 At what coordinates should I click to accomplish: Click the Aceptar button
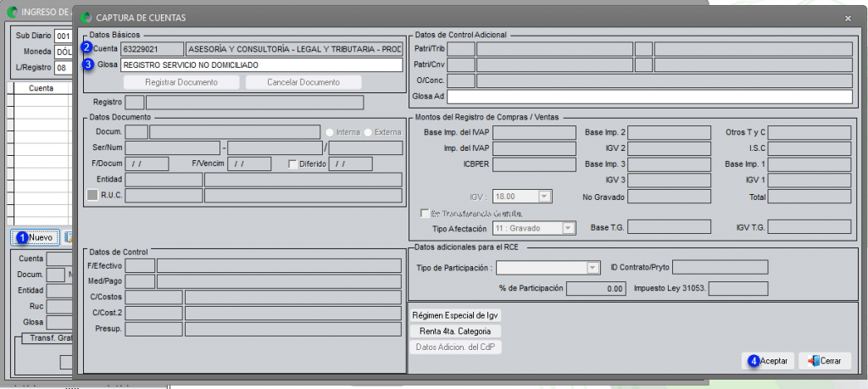[x=768, y=361]
